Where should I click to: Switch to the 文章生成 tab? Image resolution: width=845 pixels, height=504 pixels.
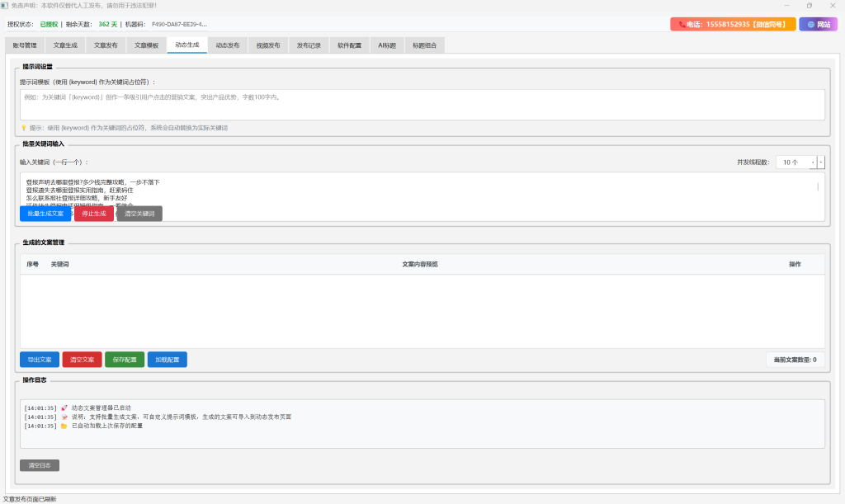pos(65,45)
